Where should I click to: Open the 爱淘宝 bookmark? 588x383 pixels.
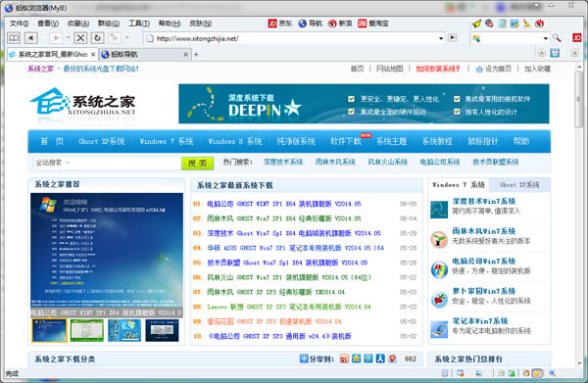tap(373, 24)
